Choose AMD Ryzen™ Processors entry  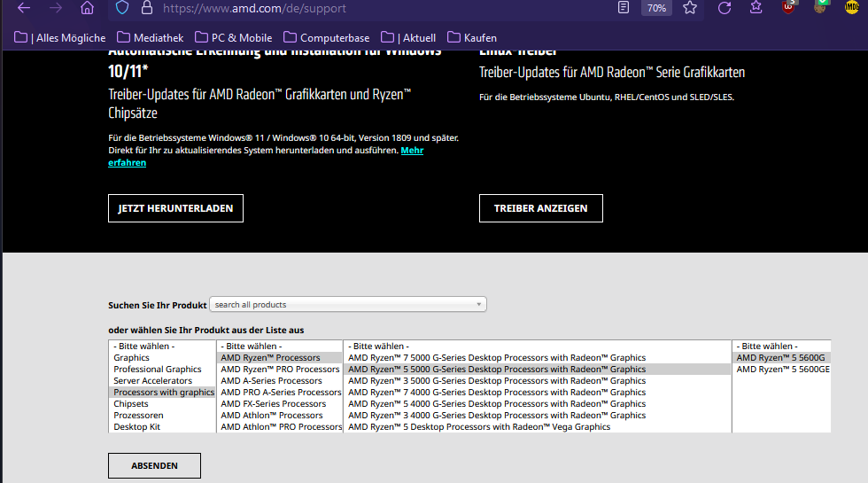pos(280,358)
